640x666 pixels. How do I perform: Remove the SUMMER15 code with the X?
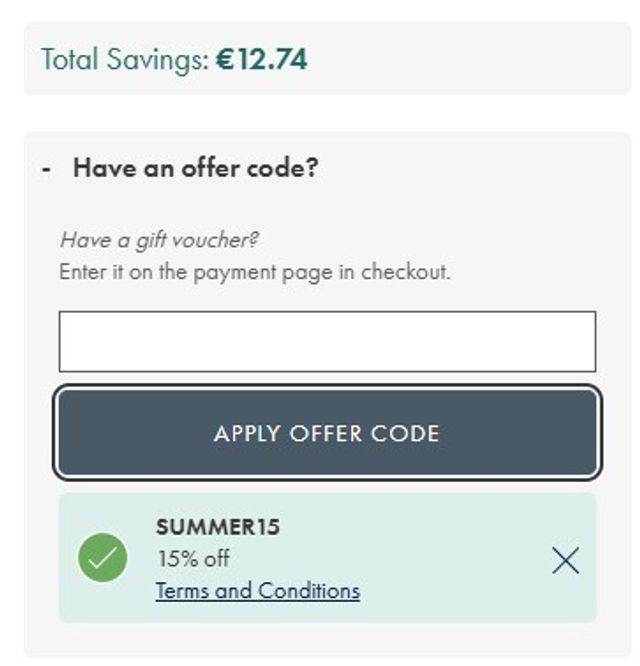(x=565, y=561)
